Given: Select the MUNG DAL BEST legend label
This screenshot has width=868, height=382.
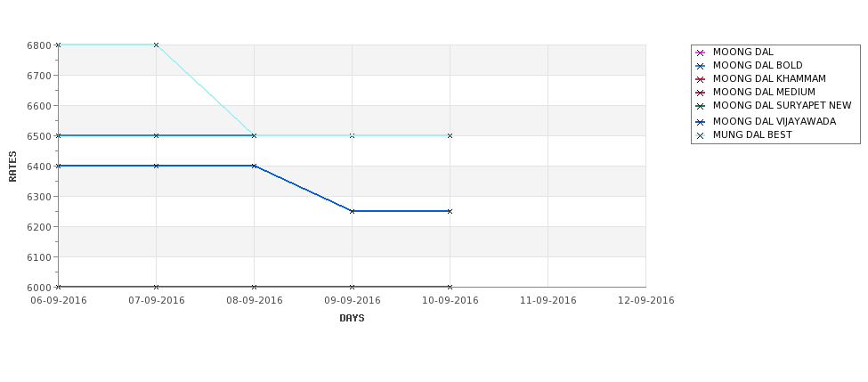Looking at the screenshot, I should tap(752, 134).
